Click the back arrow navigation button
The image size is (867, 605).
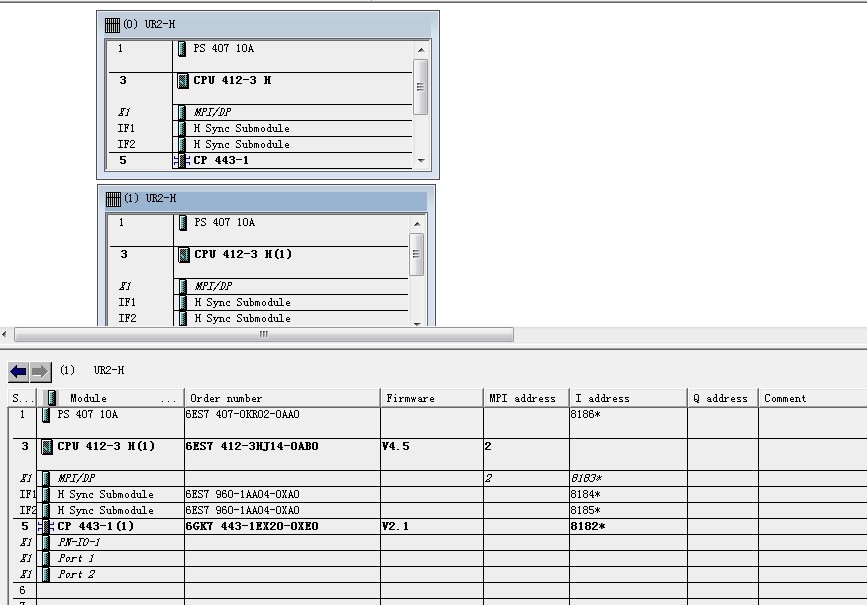(x=18, y=371)
